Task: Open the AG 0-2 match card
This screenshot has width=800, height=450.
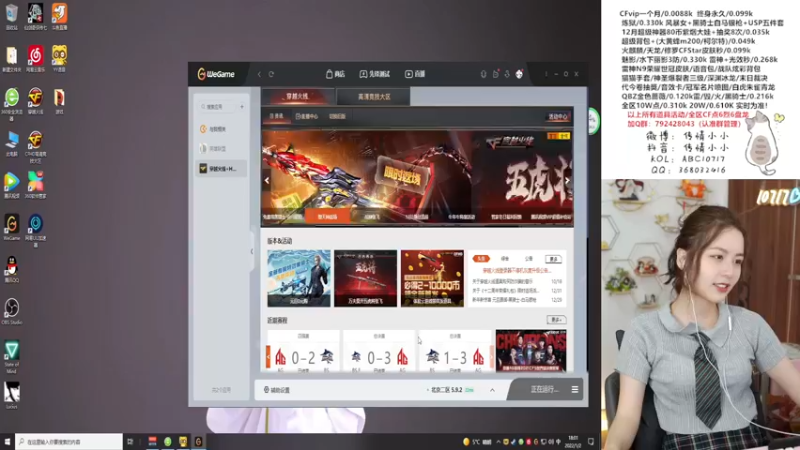Action: tap(305, 351)
